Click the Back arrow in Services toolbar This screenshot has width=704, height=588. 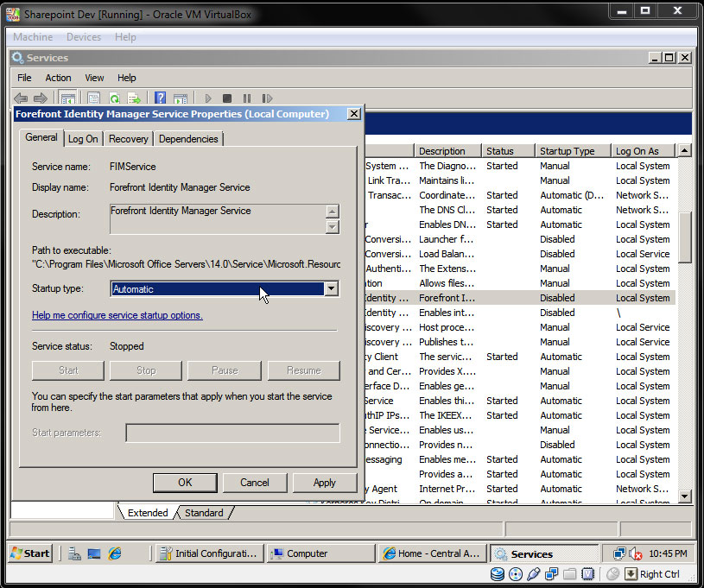pyautogui.click(x=21, y=98)
